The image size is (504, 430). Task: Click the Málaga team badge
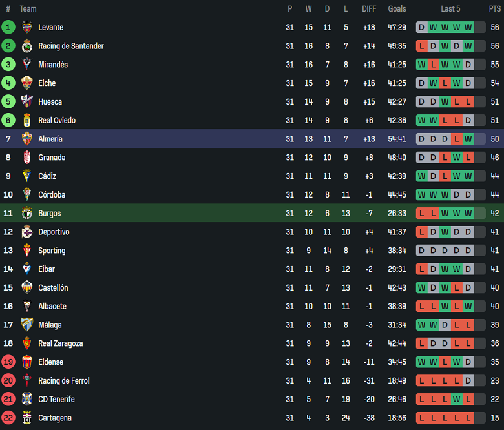point(27,325)
